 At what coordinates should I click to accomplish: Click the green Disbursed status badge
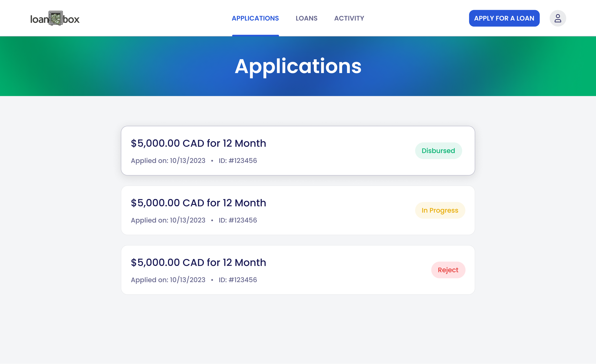[x=438, y=151]
